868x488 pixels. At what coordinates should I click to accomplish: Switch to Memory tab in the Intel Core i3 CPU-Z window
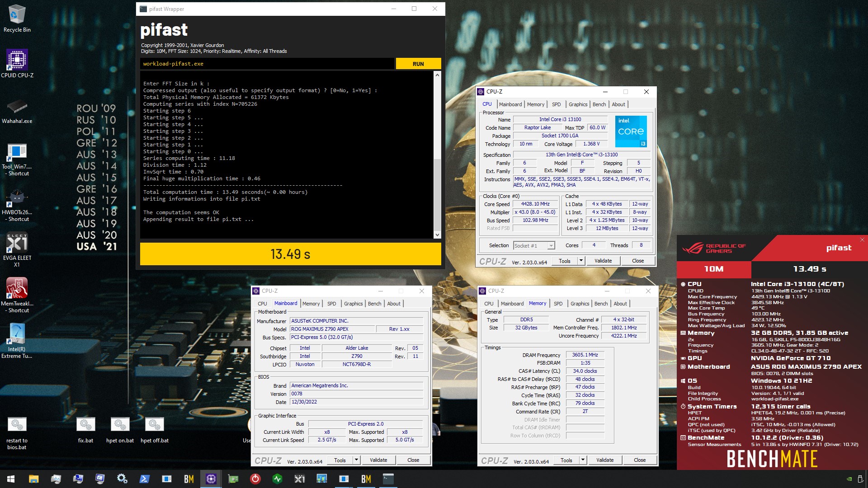[536, 104]
